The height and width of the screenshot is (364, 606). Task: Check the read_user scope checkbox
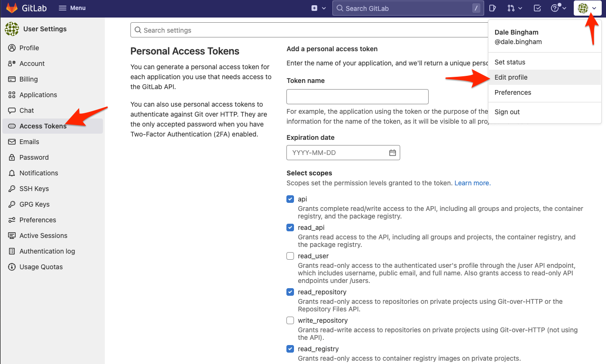pyautogui.click(x=290, y=256)
